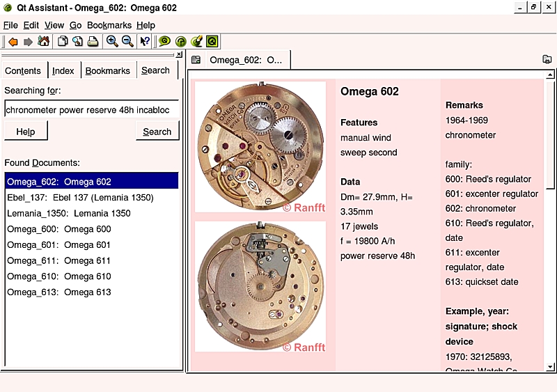Select Lemania_1350 in Found Documents
This screenshot has height=392, width=557.
(x=69, y=213)
